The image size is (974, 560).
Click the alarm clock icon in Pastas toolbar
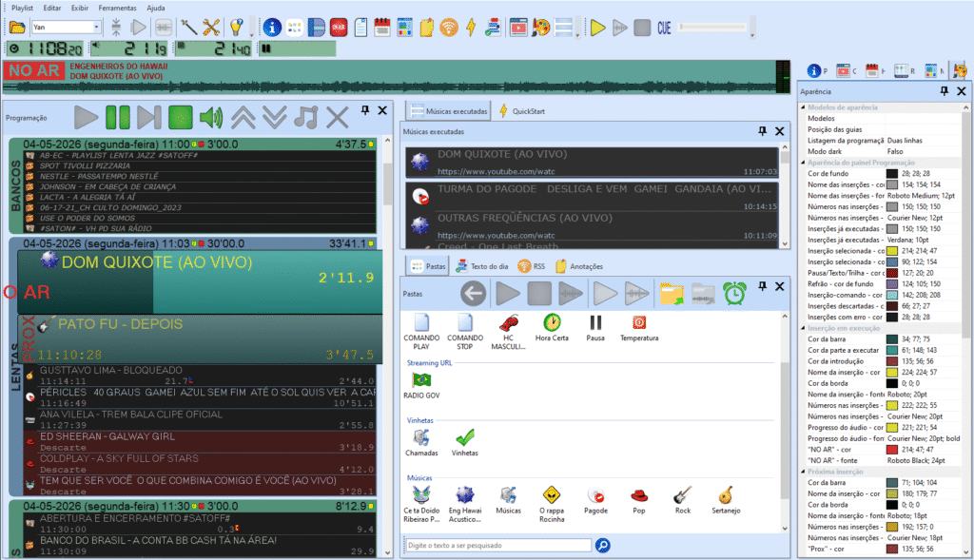734,293
